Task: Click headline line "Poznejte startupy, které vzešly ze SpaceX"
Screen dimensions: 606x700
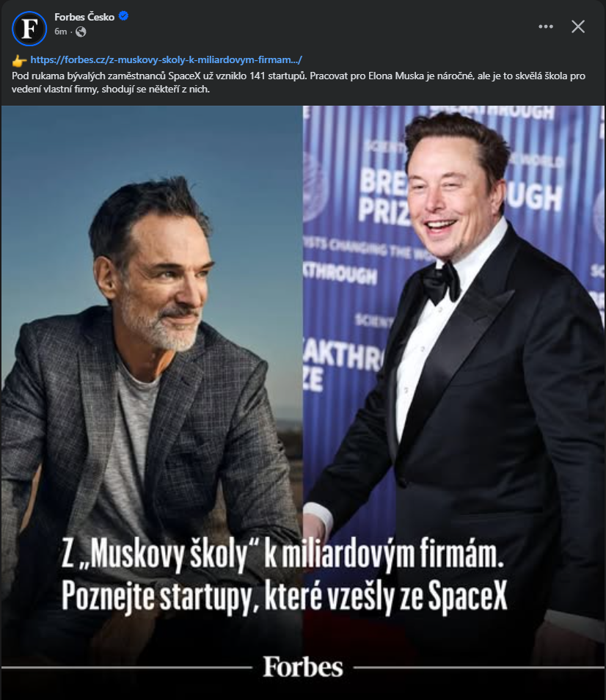Action: pyautogui.click(x=285, y=596)
